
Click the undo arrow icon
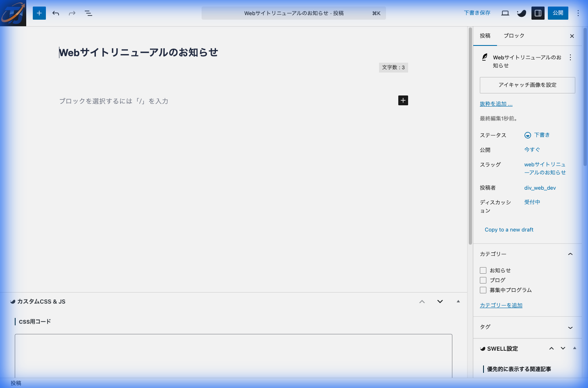coord(55,13)
